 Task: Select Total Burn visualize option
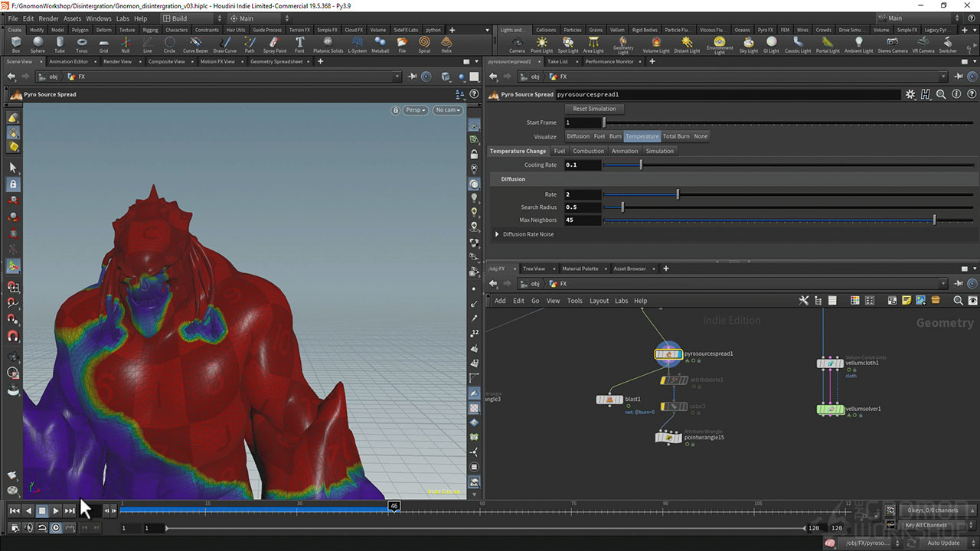[x=676, y=136]
